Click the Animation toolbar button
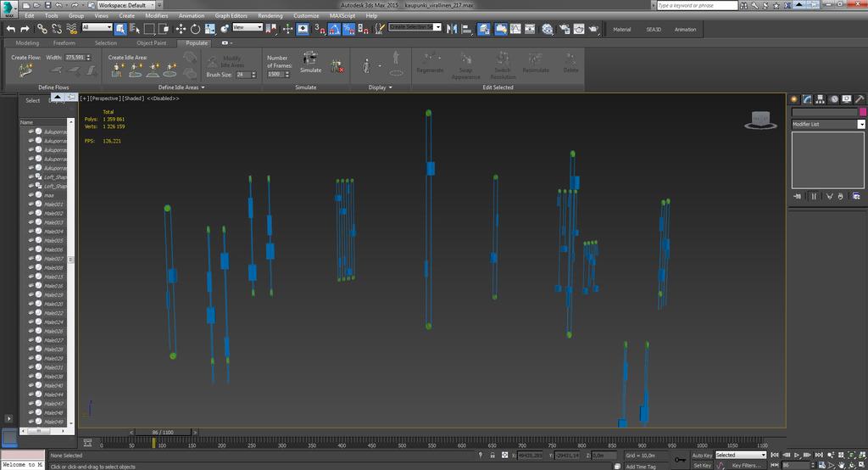Viewport: 868px width, 470px height. [x=685, y=30]
